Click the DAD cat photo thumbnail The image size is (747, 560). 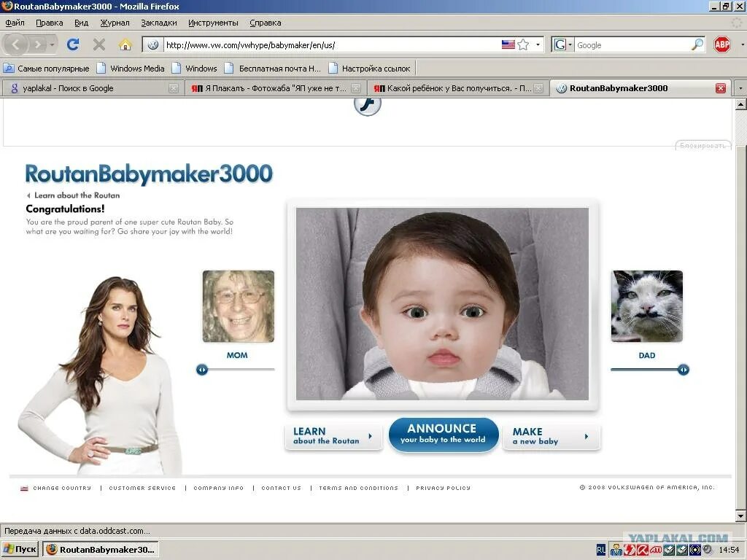coord(647,306)
